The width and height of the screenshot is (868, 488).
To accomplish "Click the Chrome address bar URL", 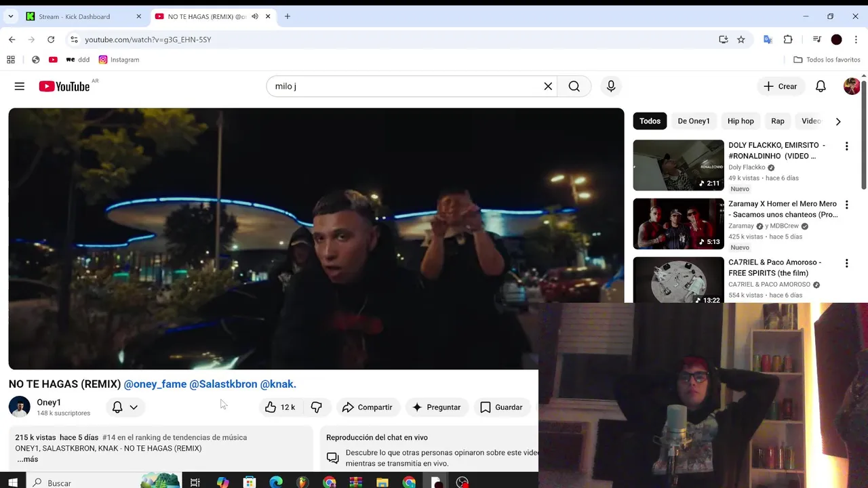I will (148, 39).
